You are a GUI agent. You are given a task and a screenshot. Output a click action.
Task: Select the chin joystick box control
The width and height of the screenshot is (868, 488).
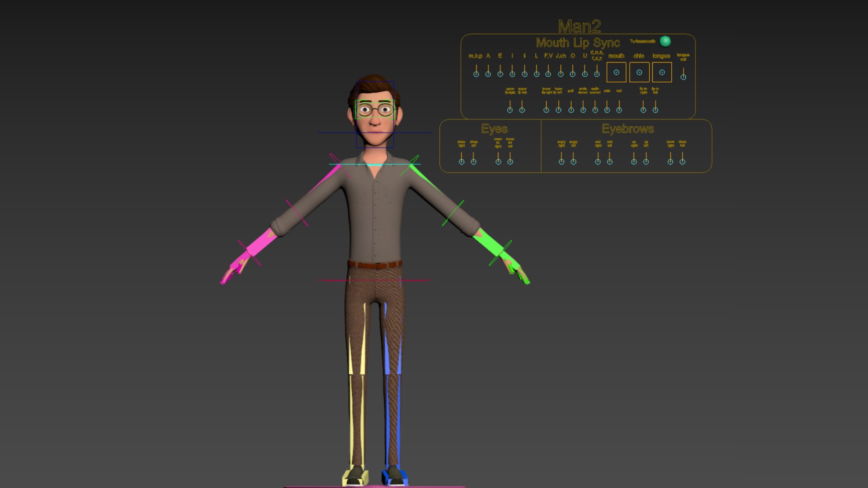point(639,72)
